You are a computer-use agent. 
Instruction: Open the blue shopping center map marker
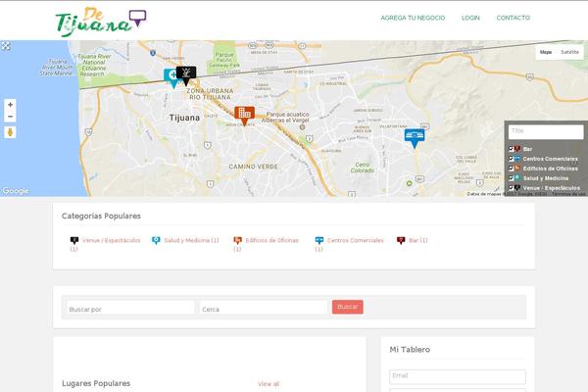coord(415,138)
